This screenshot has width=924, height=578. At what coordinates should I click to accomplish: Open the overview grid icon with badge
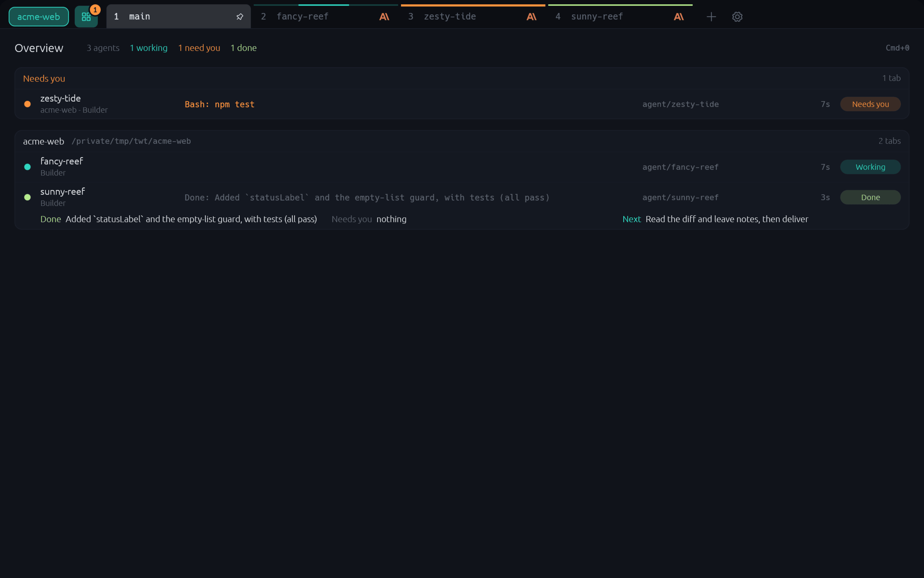pyautogui.click(x=86, y=17)
